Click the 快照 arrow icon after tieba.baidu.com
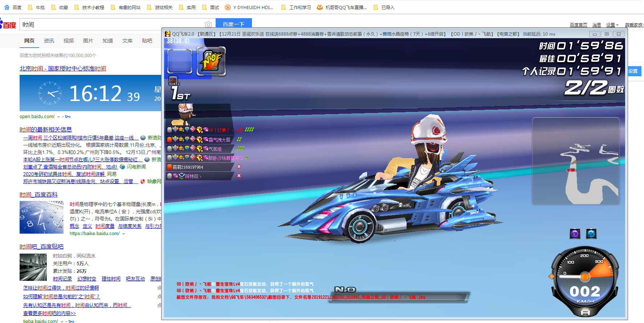 71,321
